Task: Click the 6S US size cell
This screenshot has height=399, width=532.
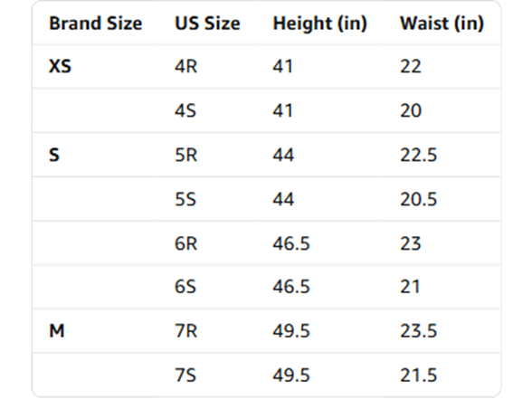Action: [185, 287]
